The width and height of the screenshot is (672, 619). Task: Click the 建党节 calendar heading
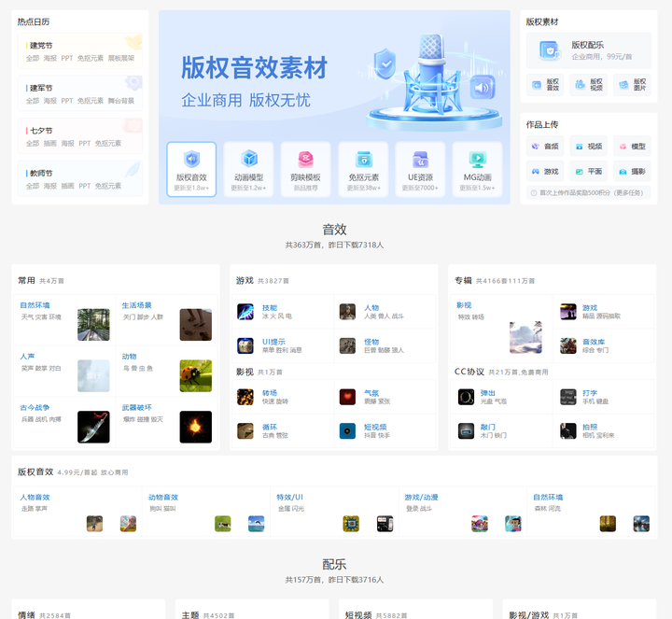[x=41, y=46]
